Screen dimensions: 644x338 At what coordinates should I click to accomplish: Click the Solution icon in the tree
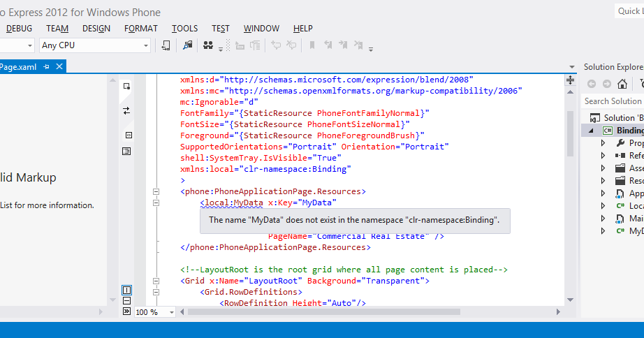[594, 118]
